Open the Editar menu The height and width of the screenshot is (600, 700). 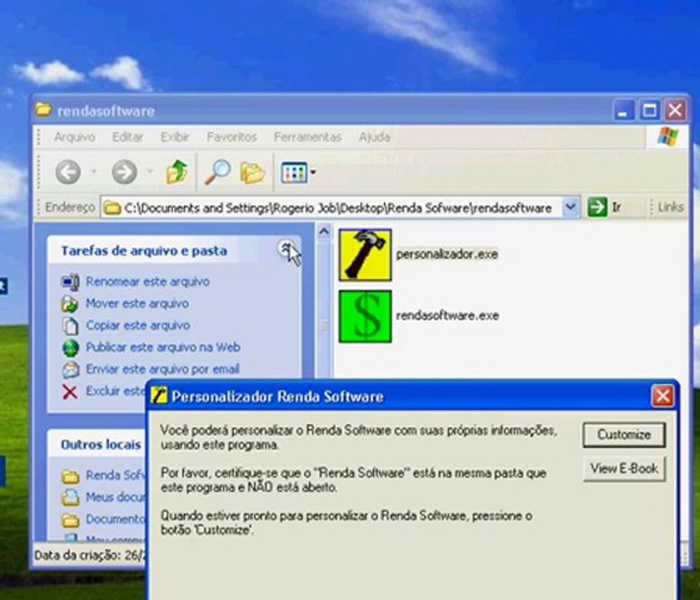[x=127, y=137]
